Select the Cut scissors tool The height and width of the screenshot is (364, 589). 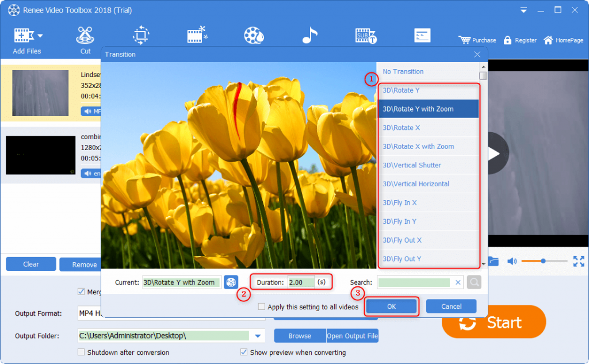(85, 36)
